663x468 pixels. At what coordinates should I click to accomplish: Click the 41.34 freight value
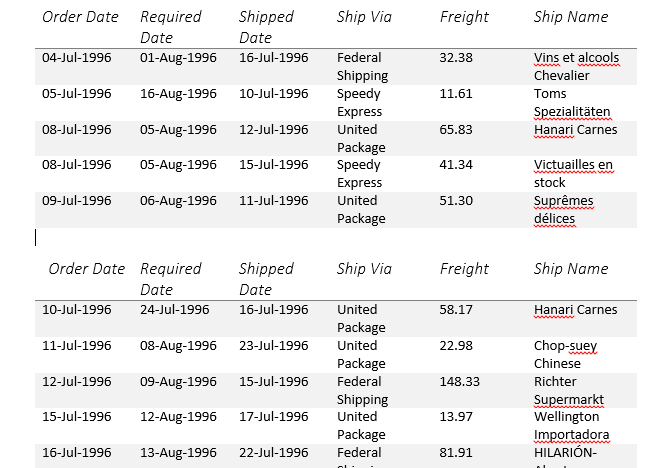point(456,165)
